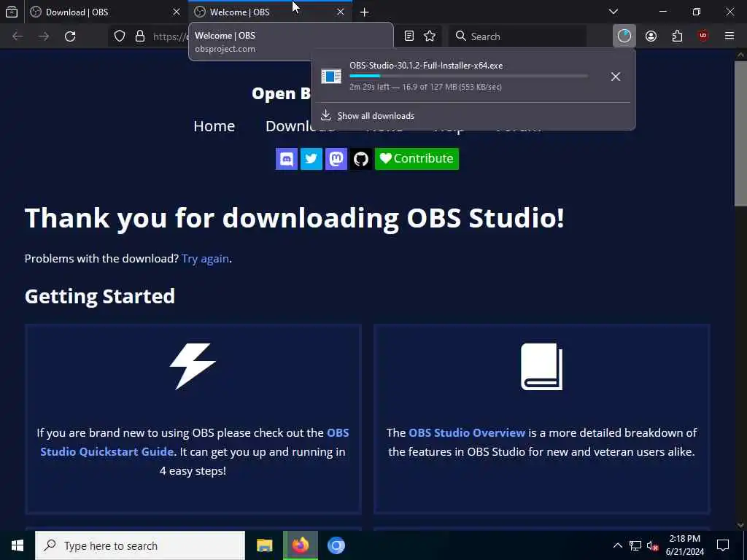Image resolution: width=747 pixels, height=560 pixels.
Task: Click the Type here to search box
Action: tap(140, 545)
